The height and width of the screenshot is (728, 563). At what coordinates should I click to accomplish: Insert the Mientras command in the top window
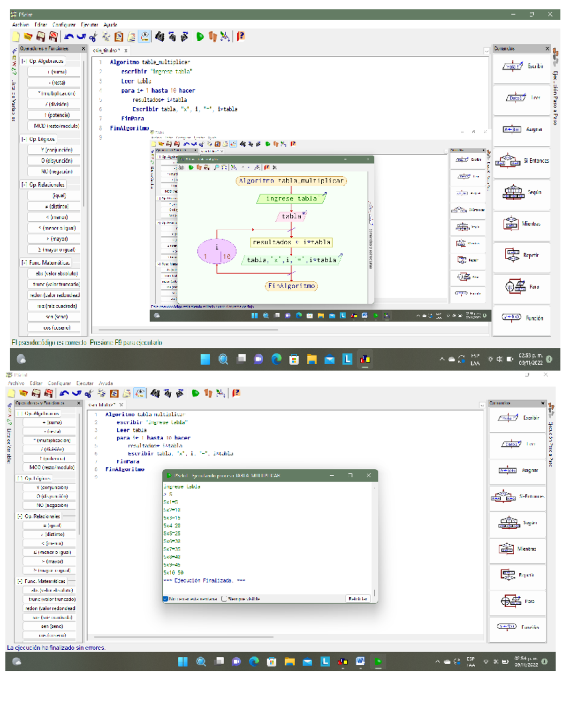tap(522, 224)
